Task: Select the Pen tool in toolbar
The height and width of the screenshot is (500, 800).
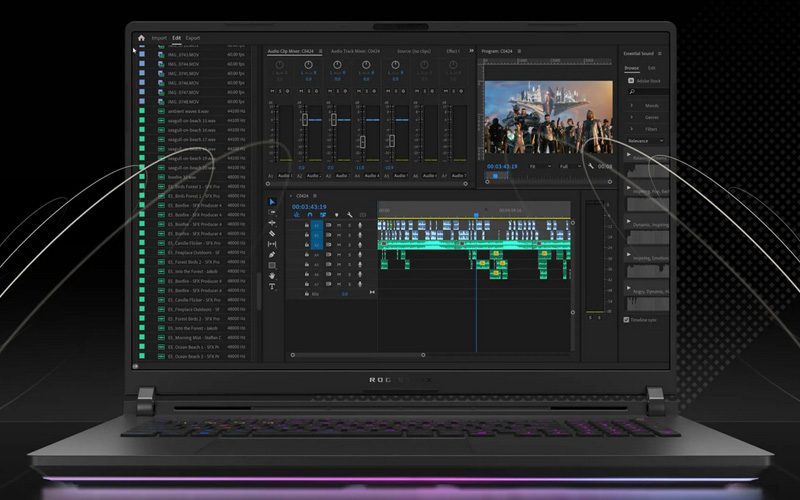Action: click(272, 254)
